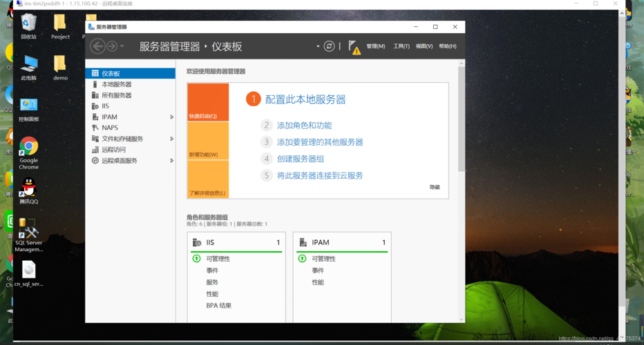Viewport: 644px width, 345px height.
Task: Expand the 远程桌面服务 sidebar arrow
Action: (171, 160)
